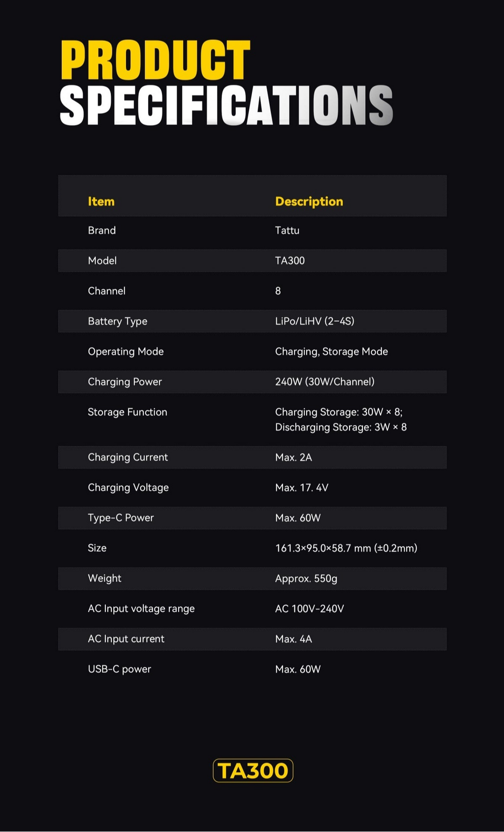The width and height of the screenshot is (504, 832).
Task: Click the yellow PRODUCT heading
Action: (x=156, y=60)
